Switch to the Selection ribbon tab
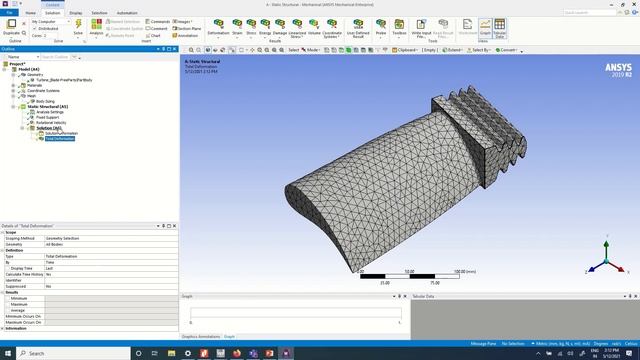640x360 pixels. [x=99, y=13]
